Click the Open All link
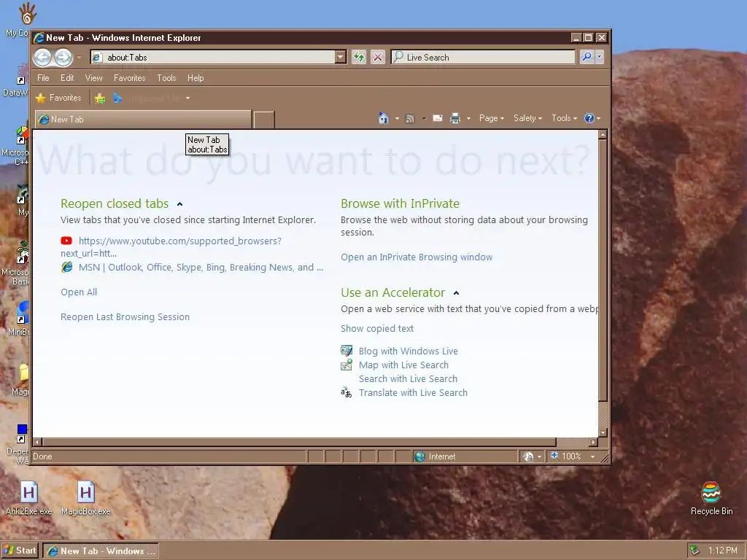 [x=79, y=292]
